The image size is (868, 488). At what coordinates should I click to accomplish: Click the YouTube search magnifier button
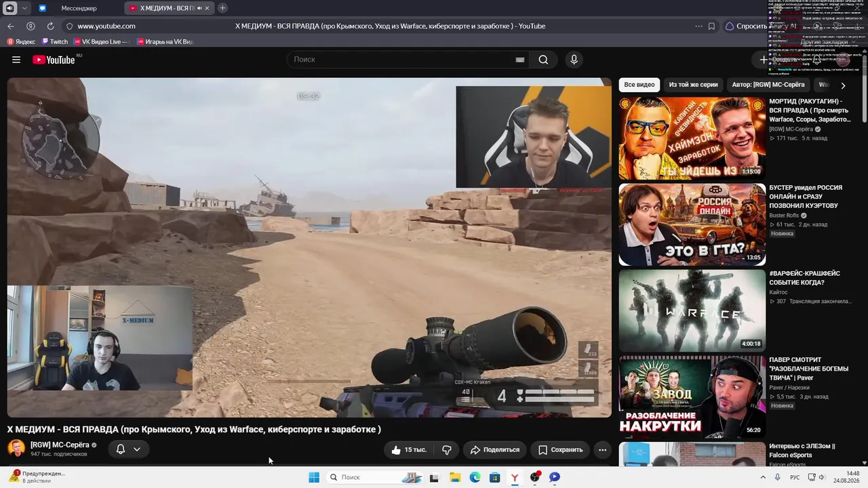[543, 60]
